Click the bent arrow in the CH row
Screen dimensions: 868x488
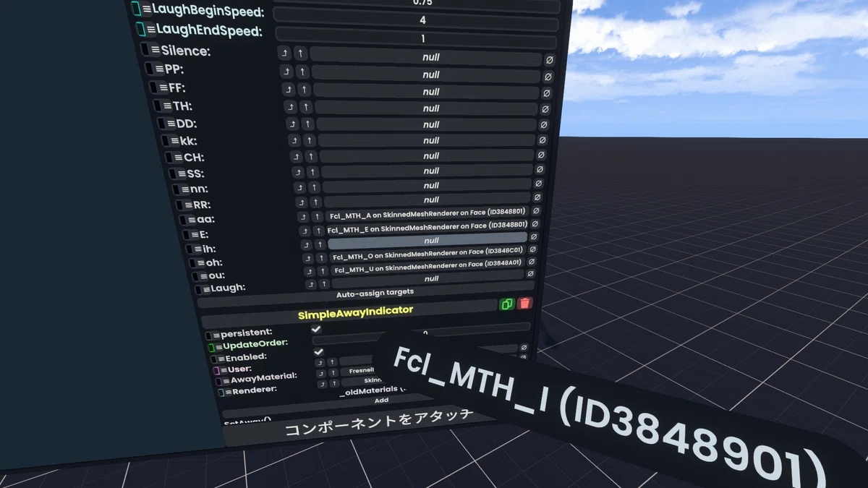[x=297, y=156]
